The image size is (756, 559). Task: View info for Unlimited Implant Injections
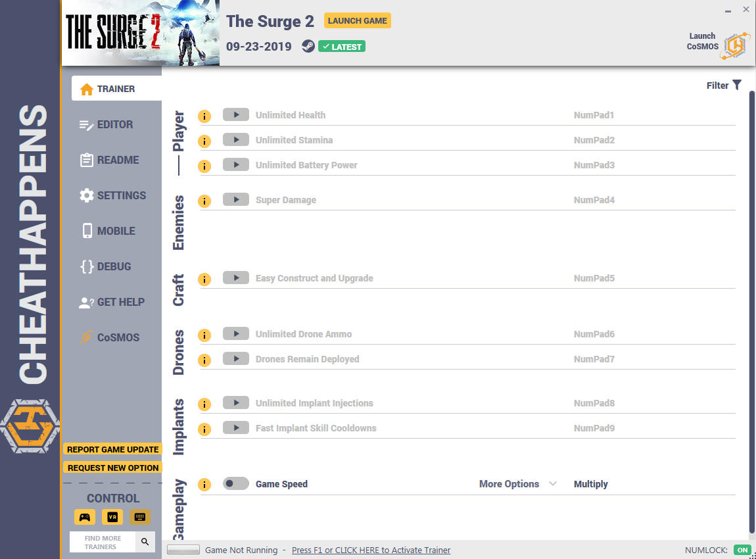(204, 404)
